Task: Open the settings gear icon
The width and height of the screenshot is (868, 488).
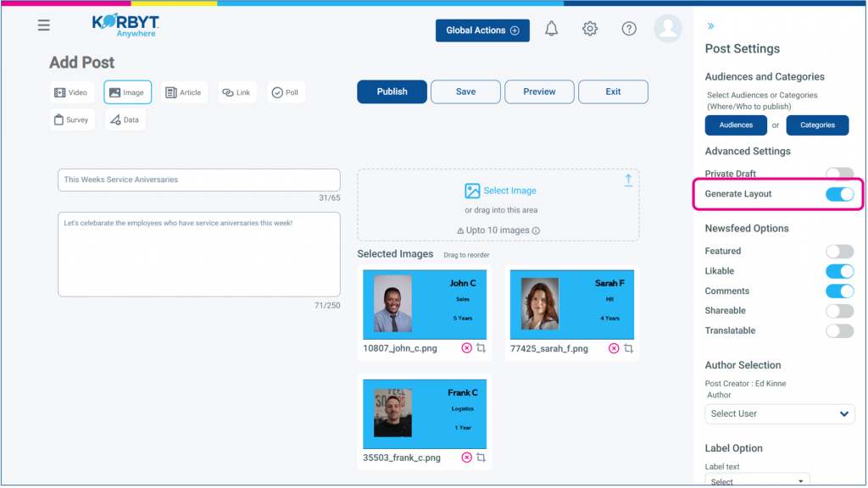Action: 590,29
